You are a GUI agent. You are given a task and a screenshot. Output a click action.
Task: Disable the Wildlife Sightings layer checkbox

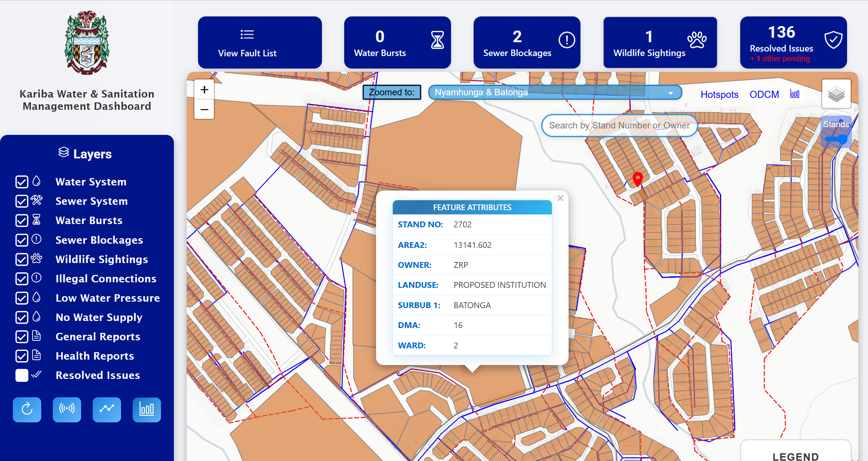click(22, 259)
